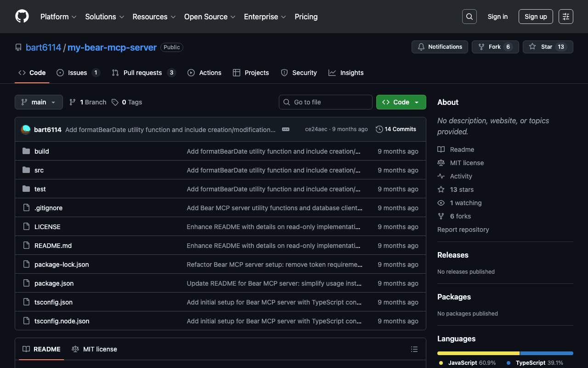Click the GitHub logo icon

(x=22, y=17)
